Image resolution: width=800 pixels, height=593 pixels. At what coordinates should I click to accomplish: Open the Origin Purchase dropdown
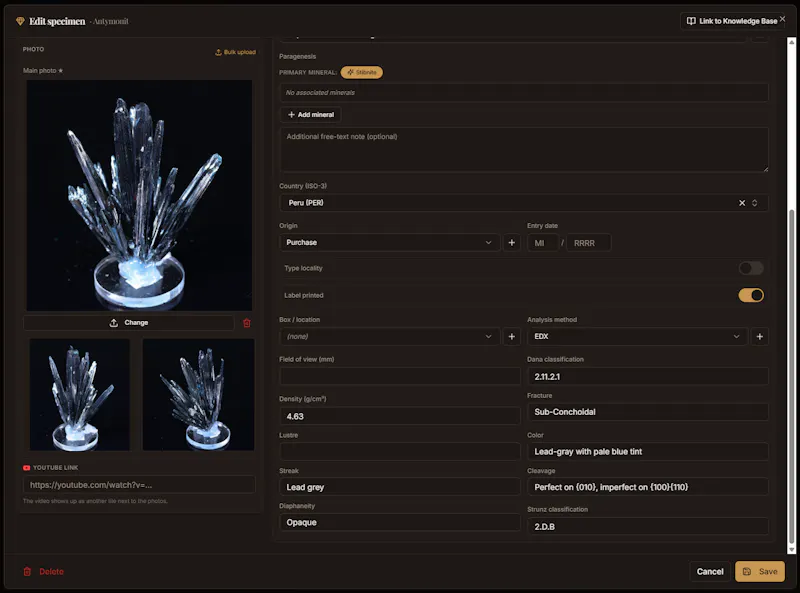click(x=389, y=242)
